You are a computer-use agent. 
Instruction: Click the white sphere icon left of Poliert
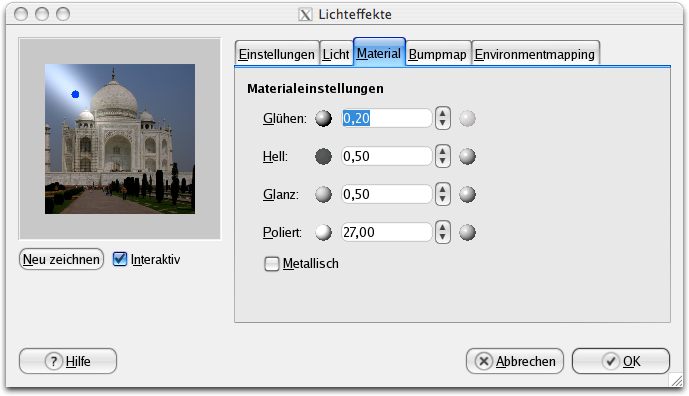point(323,233)
